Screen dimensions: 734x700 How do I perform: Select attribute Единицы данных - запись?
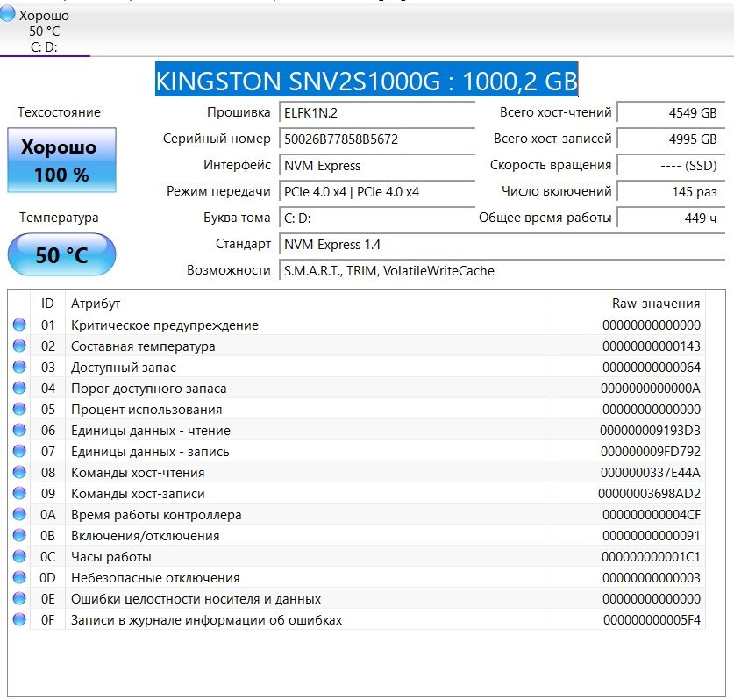tap(150, 452)
